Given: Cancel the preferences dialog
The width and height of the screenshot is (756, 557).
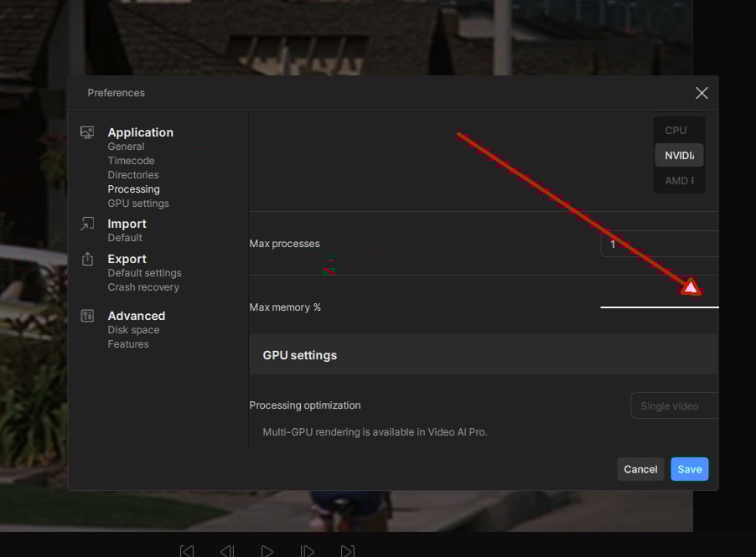Looking at the screenshot, I should click(x=640, y=469).
